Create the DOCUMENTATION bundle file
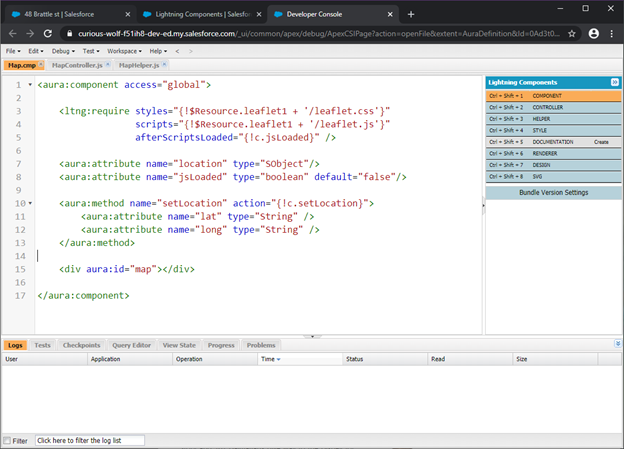The height and width of the screenshot is (449, 624). pyautogui.click(x=601, y=142)
